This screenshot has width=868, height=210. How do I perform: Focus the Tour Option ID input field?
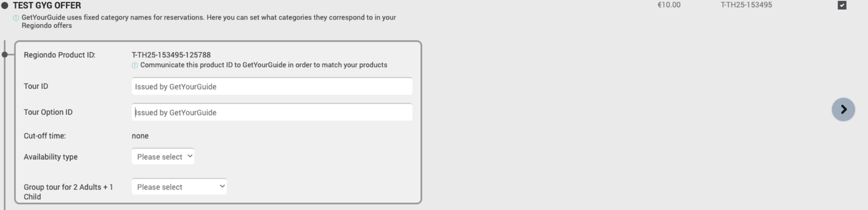click(272, 112)
